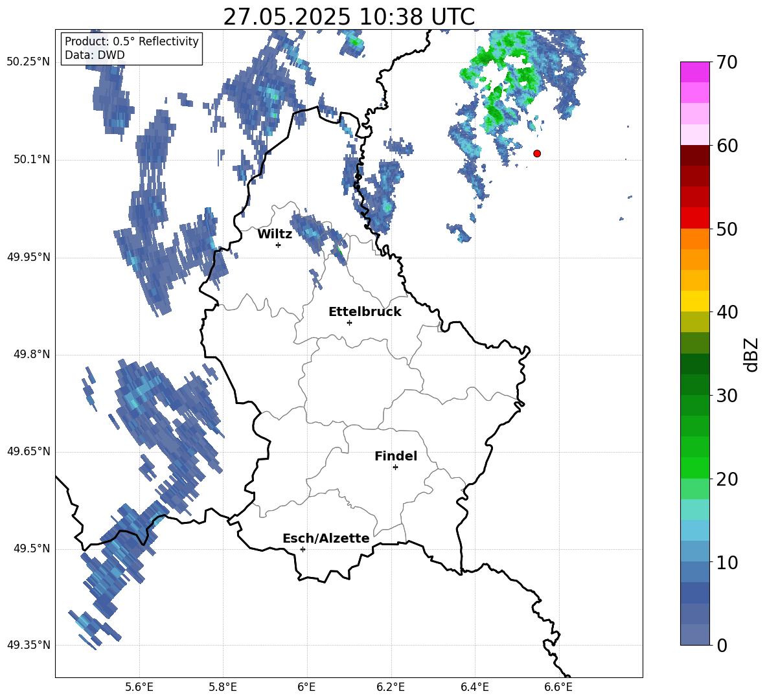Viewport: 767px width, 700px height.
Task: Click the 30 colorbar tick label
Action: (x=726, y=396)
